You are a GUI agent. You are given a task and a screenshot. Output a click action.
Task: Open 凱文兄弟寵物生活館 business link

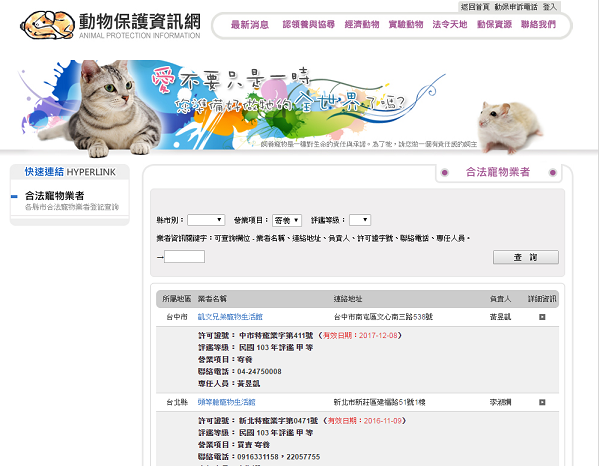pos(230,317)
